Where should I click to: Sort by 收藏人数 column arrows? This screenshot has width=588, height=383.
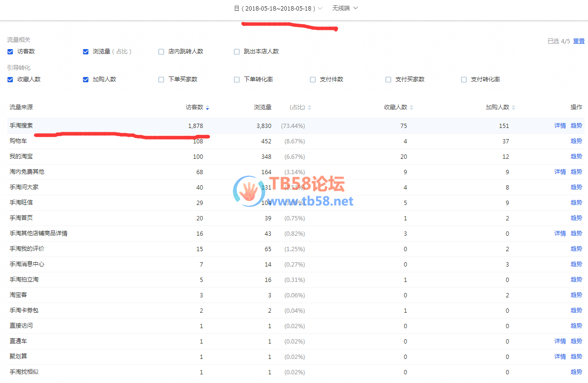[x=411, y=108]
